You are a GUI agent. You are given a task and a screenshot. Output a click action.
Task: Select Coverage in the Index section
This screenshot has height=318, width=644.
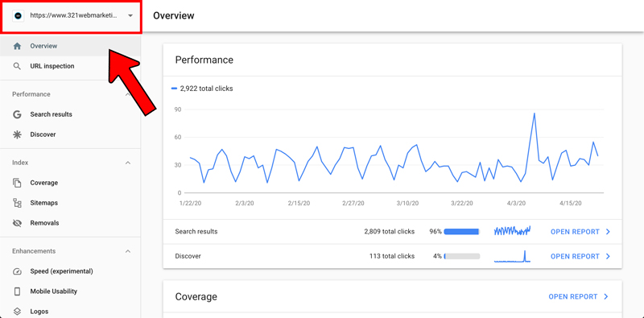coord(70,183)
